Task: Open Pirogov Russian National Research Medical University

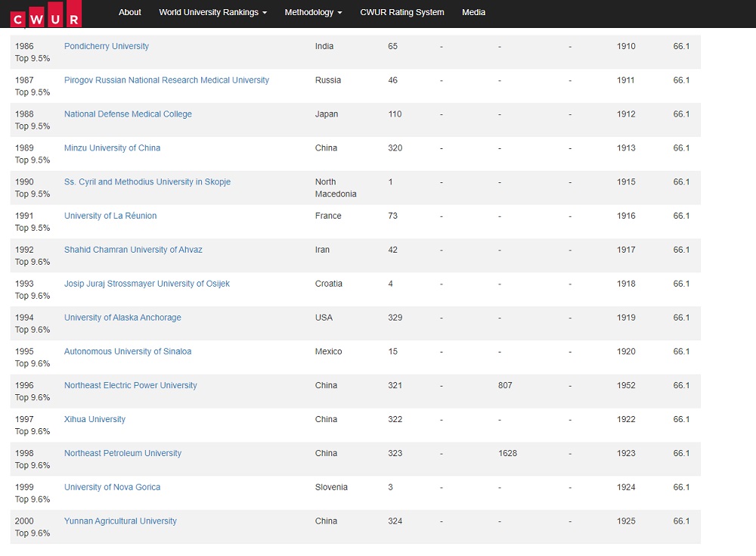Action: pyautogui.click(x=166, y=80)
